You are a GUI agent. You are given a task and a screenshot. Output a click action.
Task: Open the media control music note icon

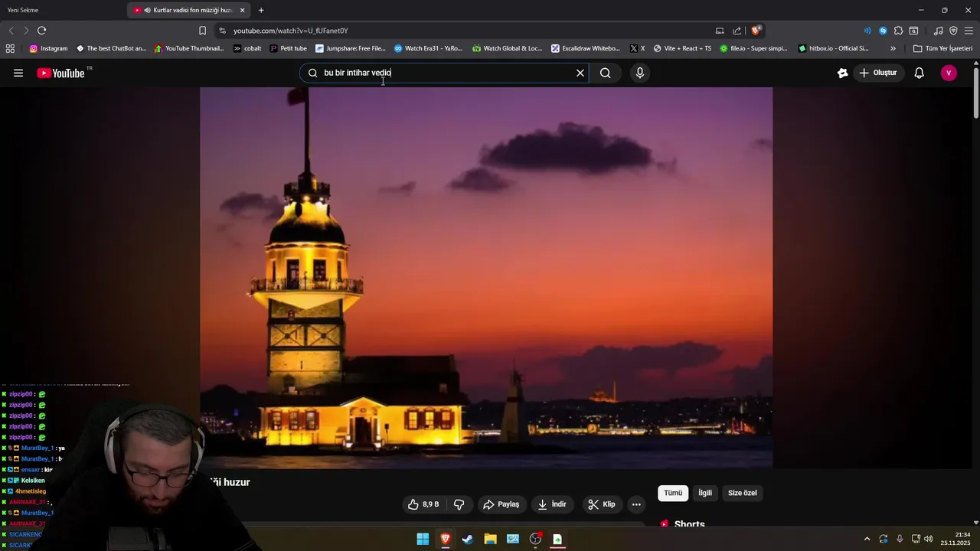click(x=938, y=31)
